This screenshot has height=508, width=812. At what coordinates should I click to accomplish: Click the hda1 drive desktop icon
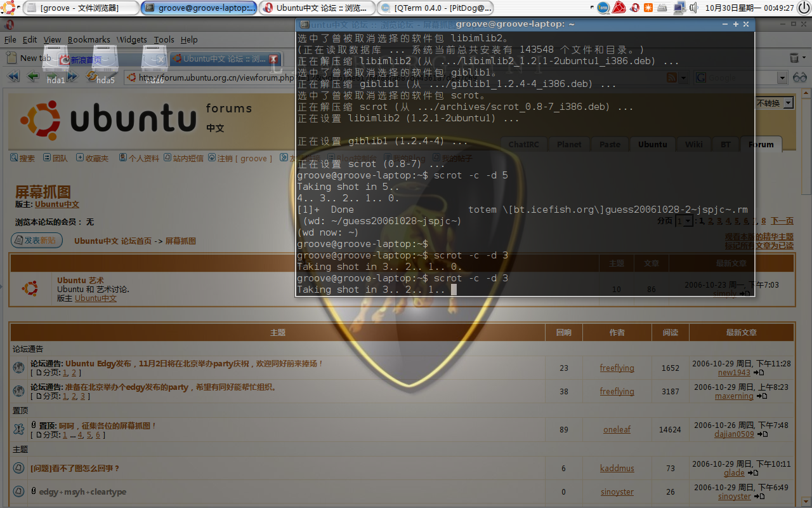pyautogui.click(x=56, y=63)
